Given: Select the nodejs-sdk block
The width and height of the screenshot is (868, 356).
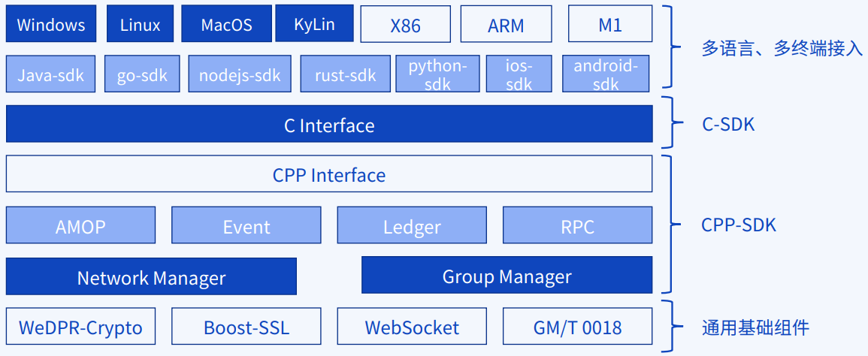Looking at the screenshot, I should [x=240, y=74].
